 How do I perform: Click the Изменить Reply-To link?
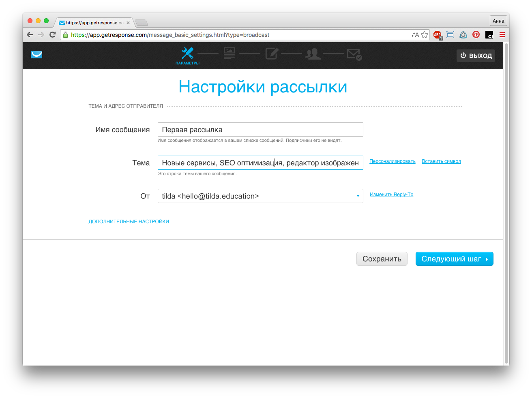tap(391, 195)
